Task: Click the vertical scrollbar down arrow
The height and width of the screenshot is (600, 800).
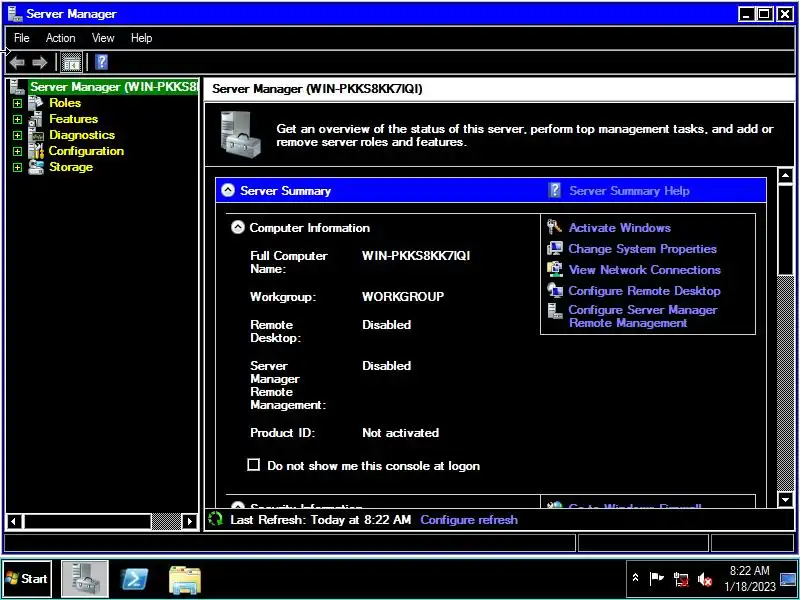Action: tap(785, 499)
